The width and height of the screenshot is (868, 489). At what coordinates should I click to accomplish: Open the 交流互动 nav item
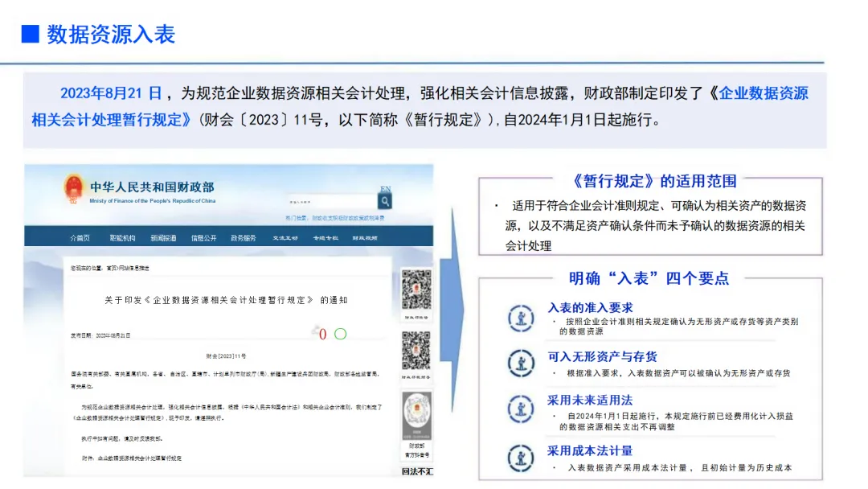(x=285, y=237)
